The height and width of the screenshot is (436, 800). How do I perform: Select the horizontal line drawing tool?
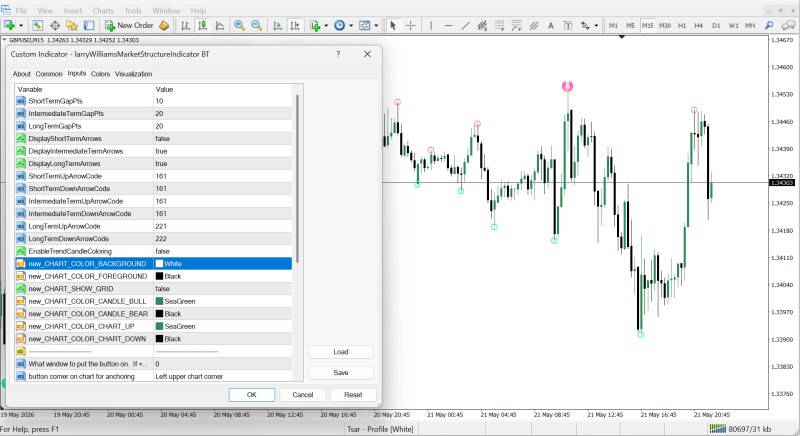(x=448, y=25)
